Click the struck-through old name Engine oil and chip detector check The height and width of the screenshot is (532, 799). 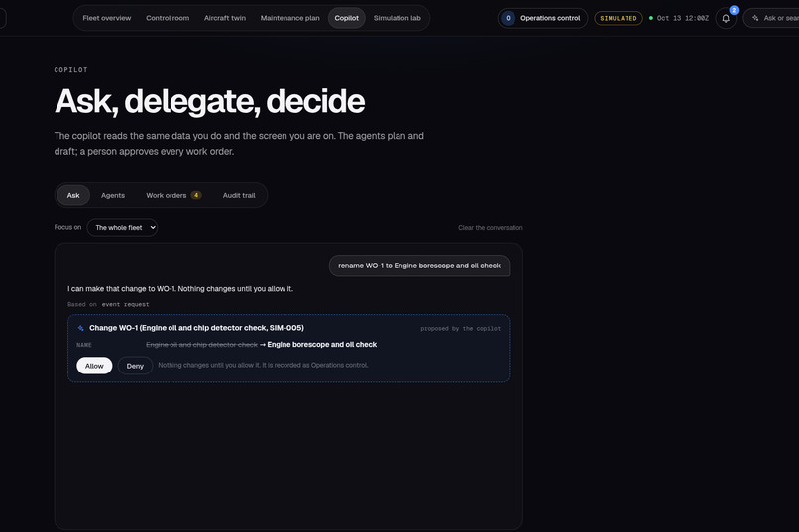click(x=202, y=345)
